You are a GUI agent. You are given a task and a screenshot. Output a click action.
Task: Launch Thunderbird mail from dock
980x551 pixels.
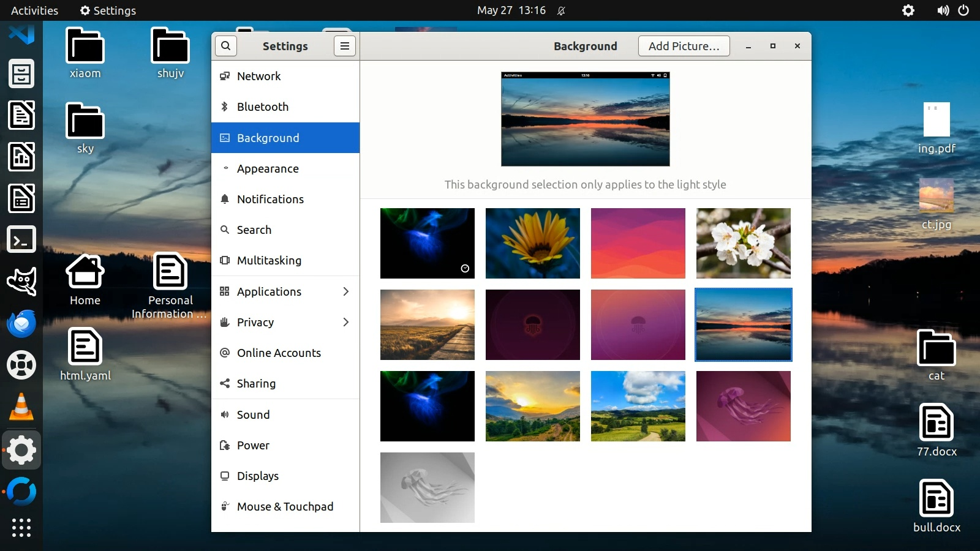[x=21, y=324]
